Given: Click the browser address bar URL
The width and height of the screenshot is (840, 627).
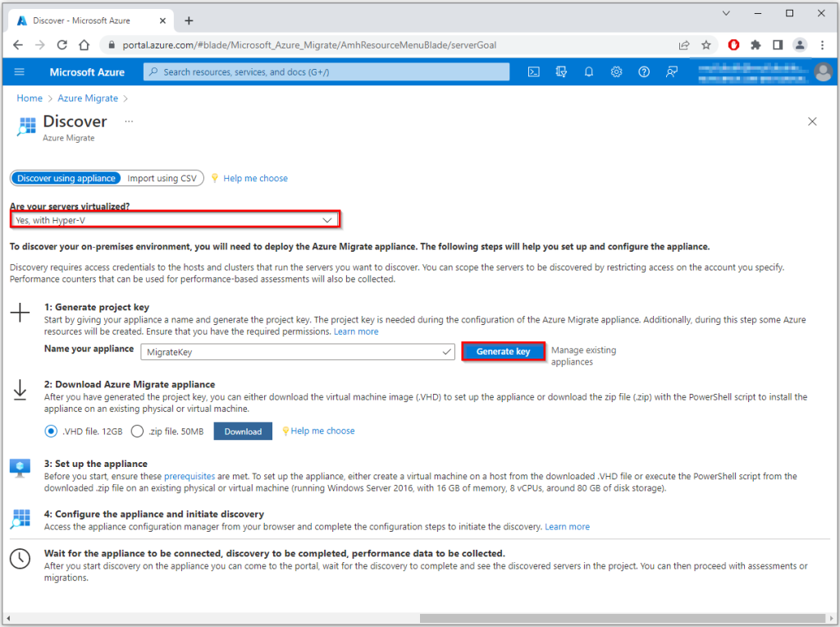Looking at the screenshot, I should (x=309, y=45).
